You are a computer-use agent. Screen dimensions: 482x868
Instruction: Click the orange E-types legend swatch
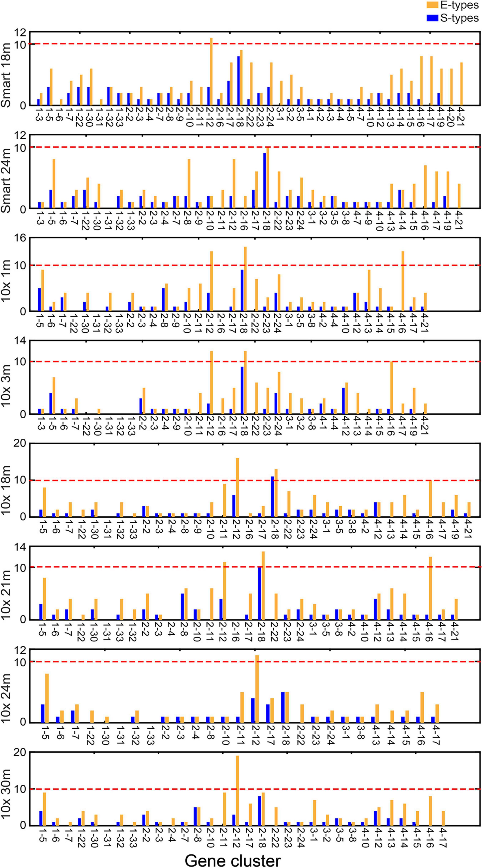pos(432,5)
